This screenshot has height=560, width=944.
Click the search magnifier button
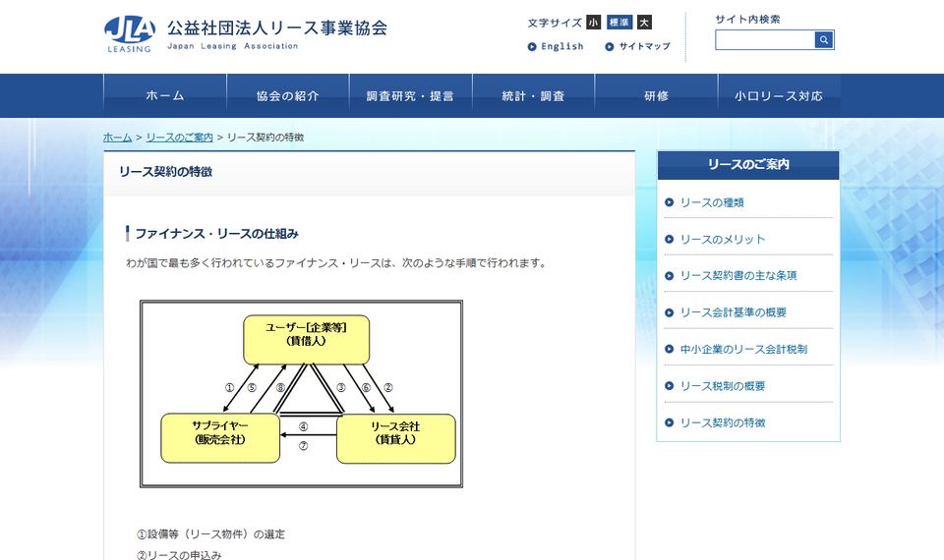(x=824, y=39)
